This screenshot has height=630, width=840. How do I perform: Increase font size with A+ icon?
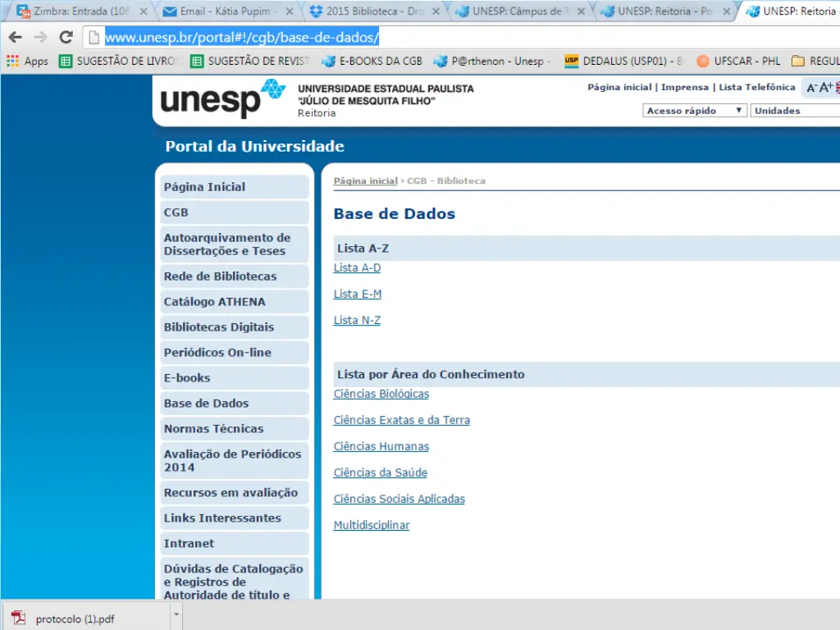click(x=825, y=87)
